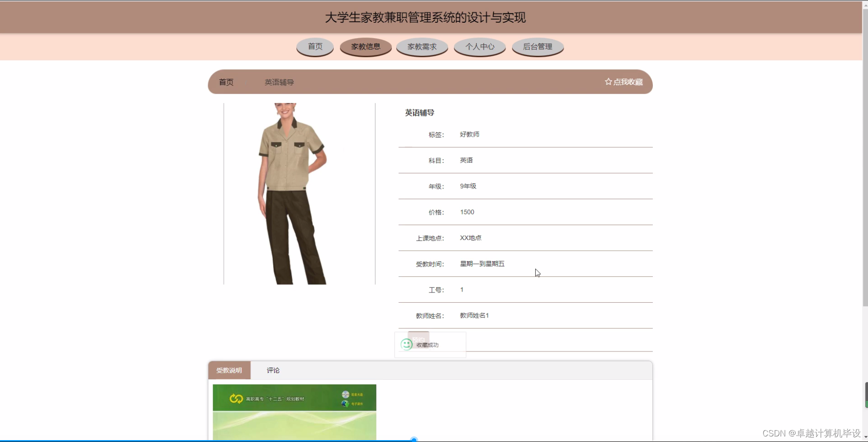Click 首页 in the breadcrumb bar
This screenshot has width=868, height=442.
[226, 82]
